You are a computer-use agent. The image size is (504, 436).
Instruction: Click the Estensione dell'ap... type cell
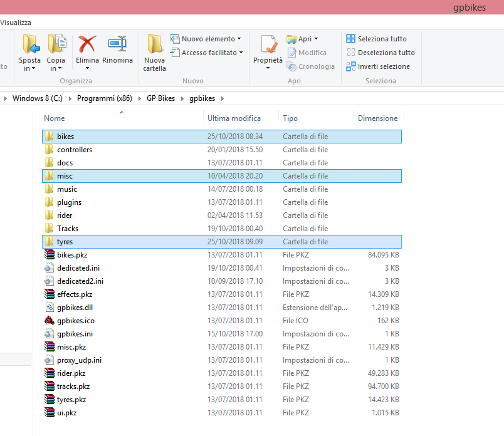pos(315,308)
